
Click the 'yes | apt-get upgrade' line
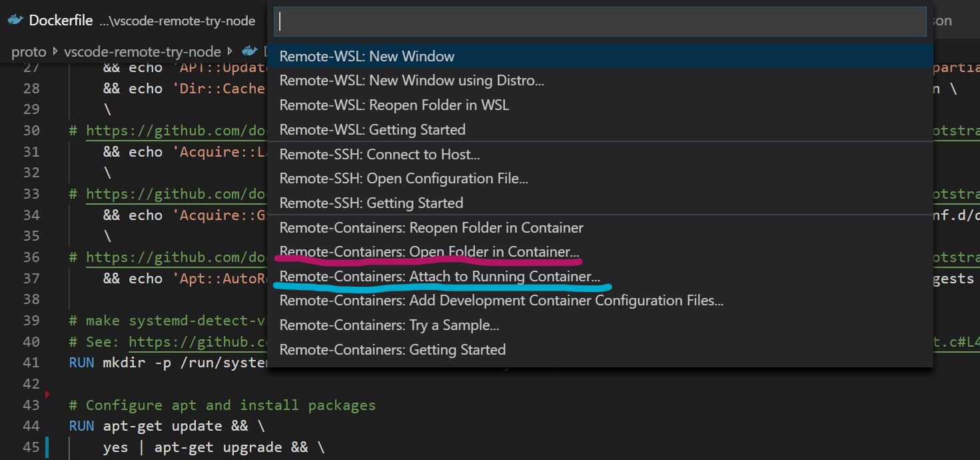point(214,447)
